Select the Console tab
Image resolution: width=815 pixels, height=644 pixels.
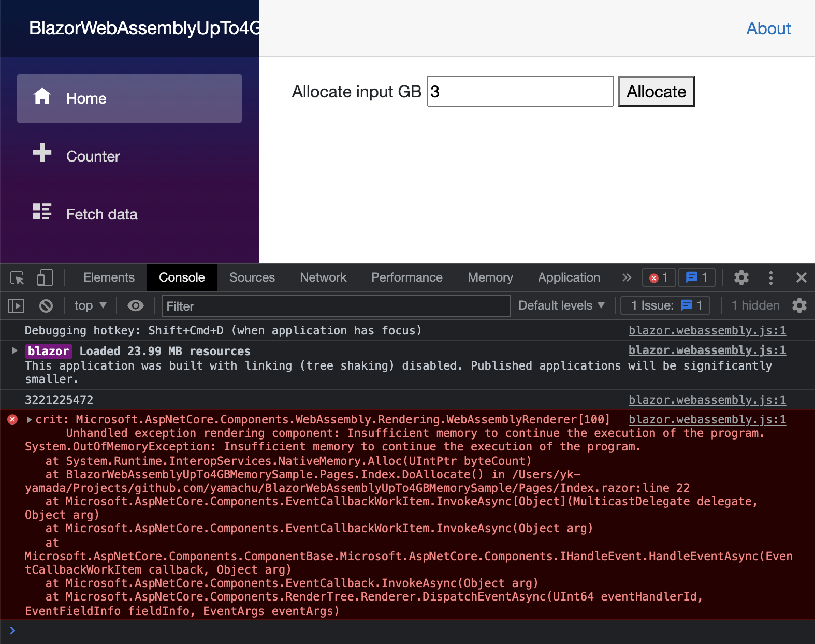click(182, 277)
